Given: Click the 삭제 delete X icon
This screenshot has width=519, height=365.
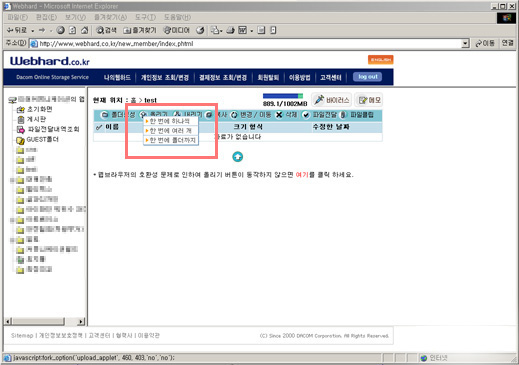Looking at the screenshot, I should coord(279,115).
